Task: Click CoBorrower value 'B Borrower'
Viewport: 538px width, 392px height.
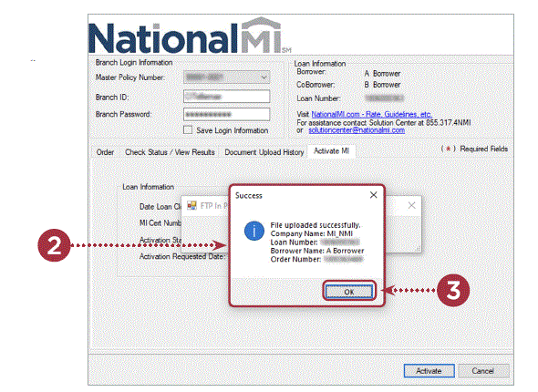Action: (x=382, y=85)
